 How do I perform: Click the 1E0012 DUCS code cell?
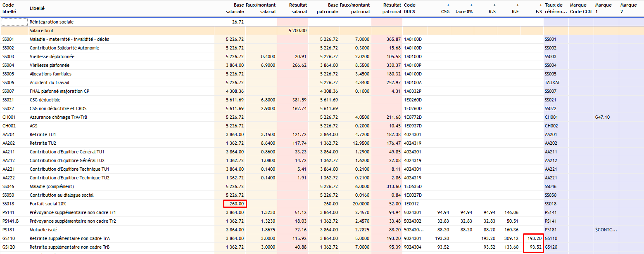411,204
